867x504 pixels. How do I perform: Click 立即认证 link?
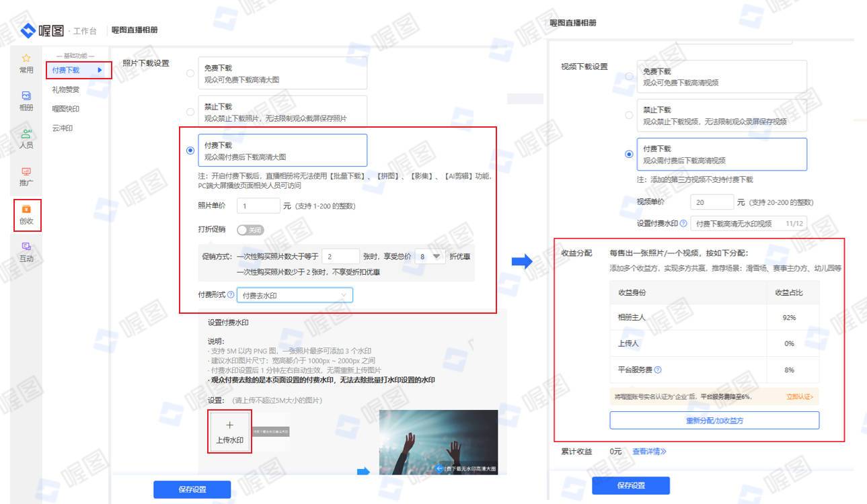[799, 397]
